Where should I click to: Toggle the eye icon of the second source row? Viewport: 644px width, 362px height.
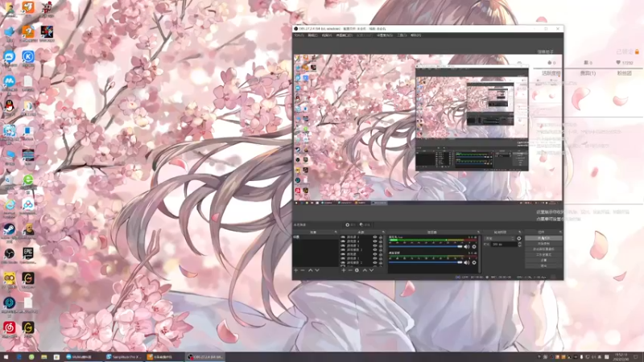(x=374, y=242)
